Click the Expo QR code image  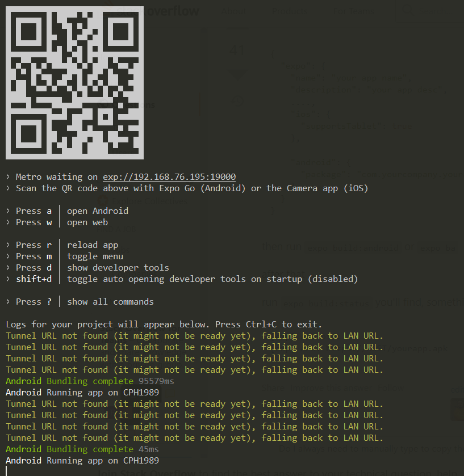pos(74,83)
